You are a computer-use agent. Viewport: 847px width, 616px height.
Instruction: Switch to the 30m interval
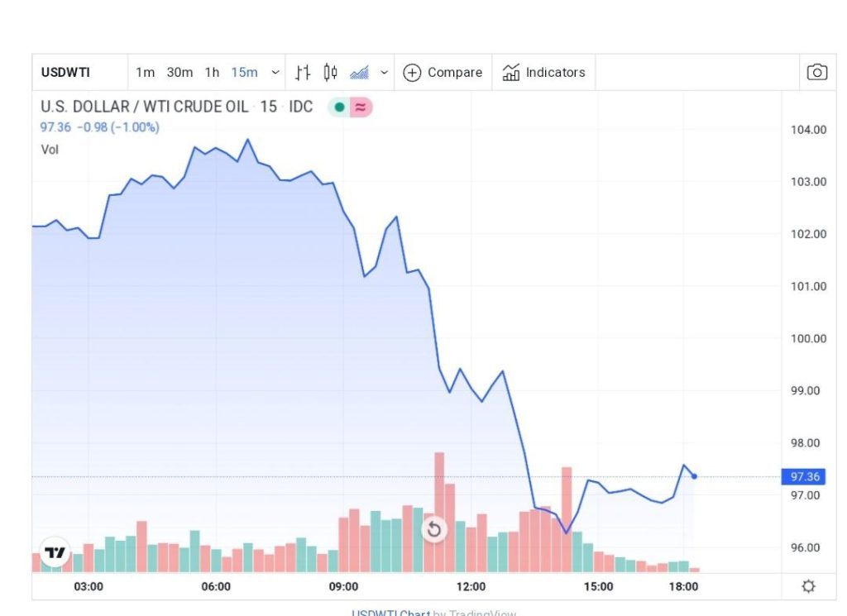click(x=179, y=72)
